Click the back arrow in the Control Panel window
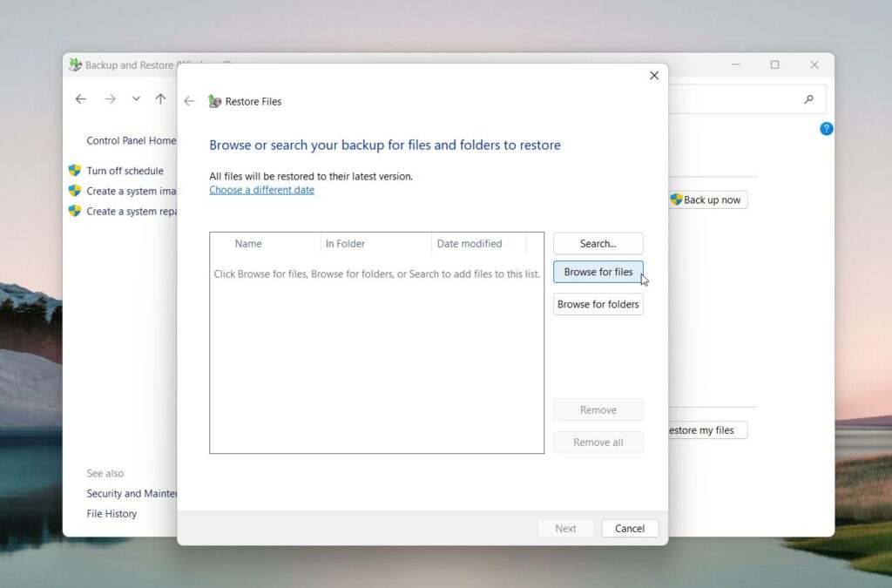Viewport: 892px width, 588px height. pyautogui.click(x=81, y=99)
